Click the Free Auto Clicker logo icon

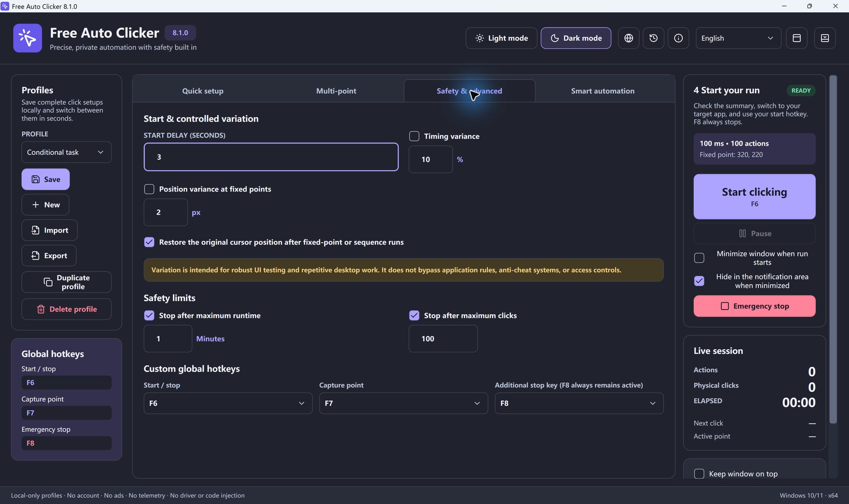point(27,38)
